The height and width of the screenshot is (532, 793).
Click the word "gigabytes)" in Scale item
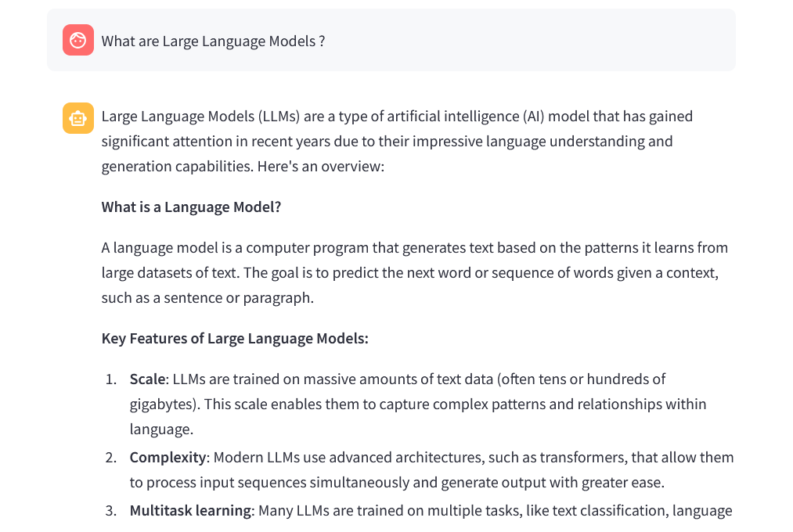[x=164, y=404]
